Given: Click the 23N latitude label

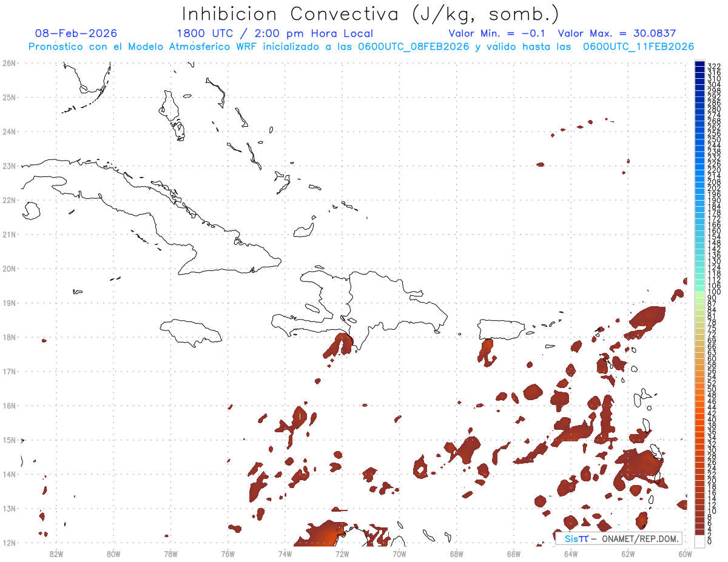Looking at the screenshot, I should (x=9, y=166).
